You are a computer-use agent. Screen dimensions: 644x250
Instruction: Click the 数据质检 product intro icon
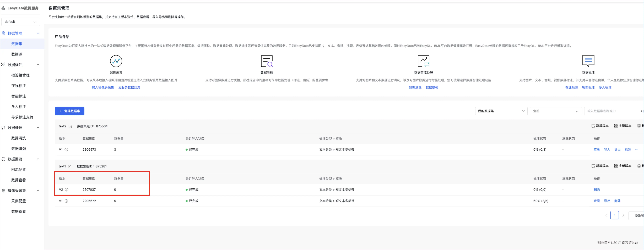[267, 61]
